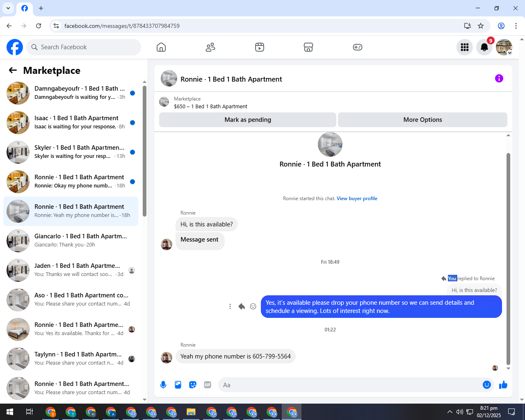Click the 'Hi, is this available?' message bubble
525x420 pixels.
coord(207,224)
